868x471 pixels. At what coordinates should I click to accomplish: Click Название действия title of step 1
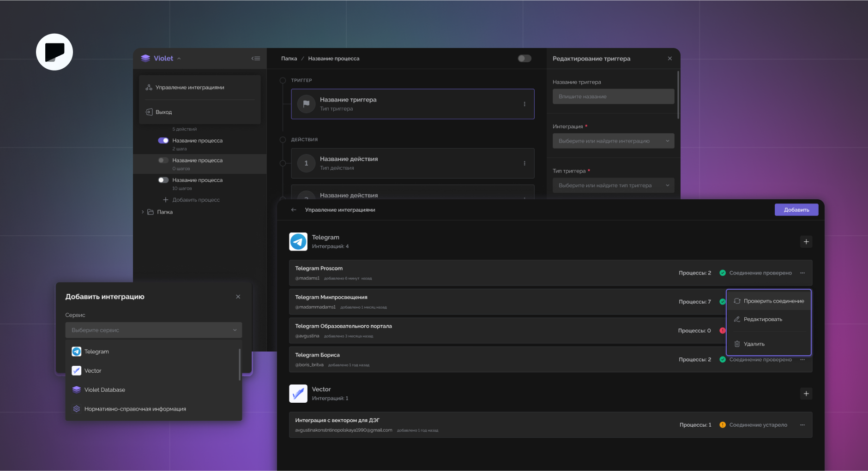click(x=349, y=159)
